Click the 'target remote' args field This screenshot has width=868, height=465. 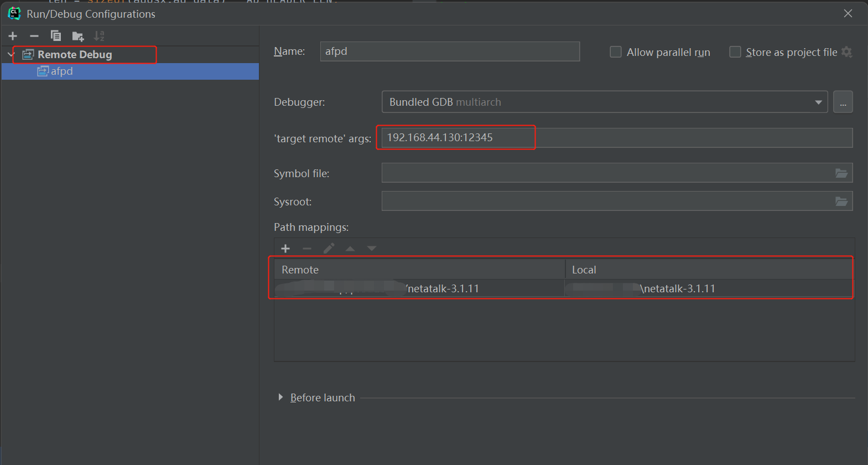point(617,138)
